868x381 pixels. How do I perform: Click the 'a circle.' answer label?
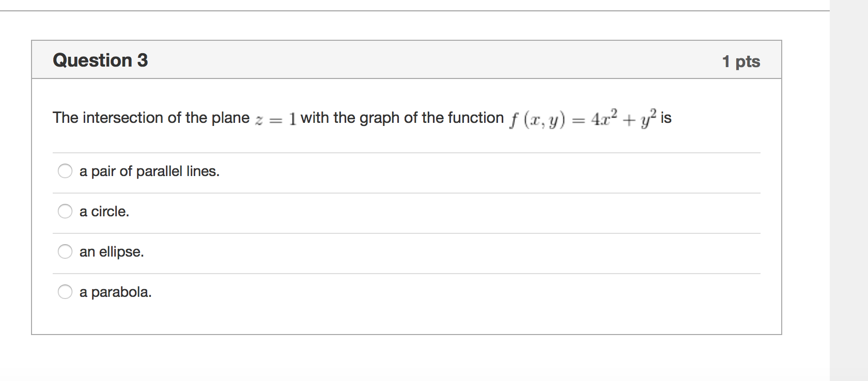pos(104,212)
